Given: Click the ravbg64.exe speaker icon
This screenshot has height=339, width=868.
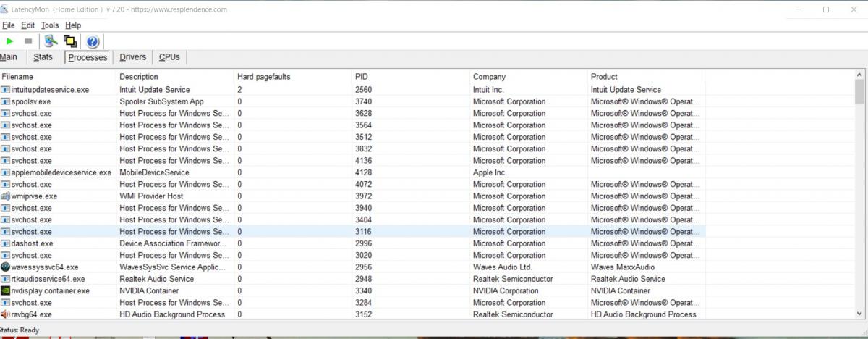Looking at the screenshot, I should tap(6, 314).
